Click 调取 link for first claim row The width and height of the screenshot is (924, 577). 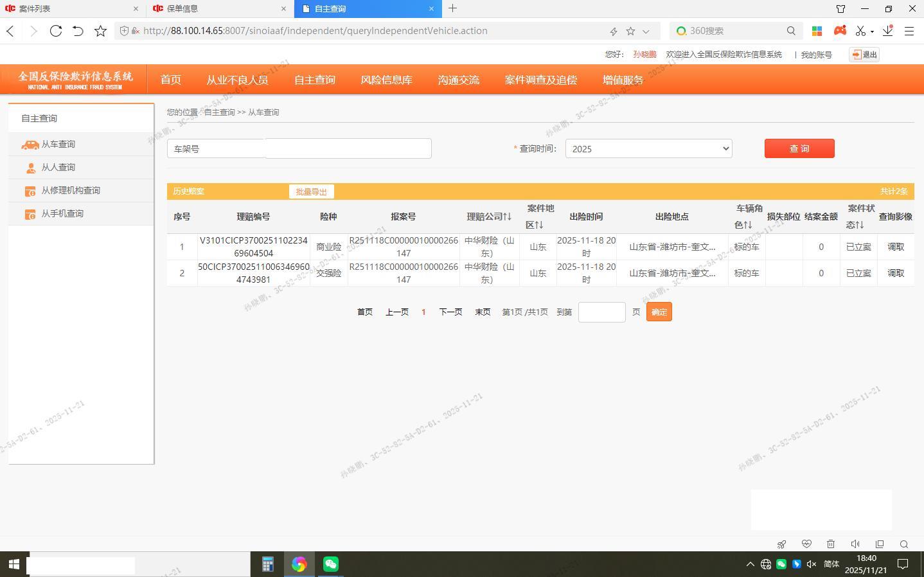pos(896,247)
